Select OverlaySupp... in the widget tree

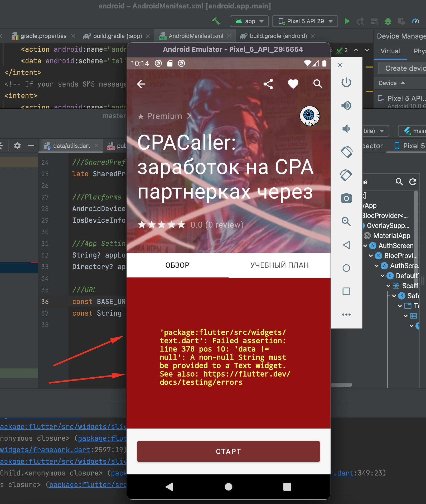click(388, 226)
